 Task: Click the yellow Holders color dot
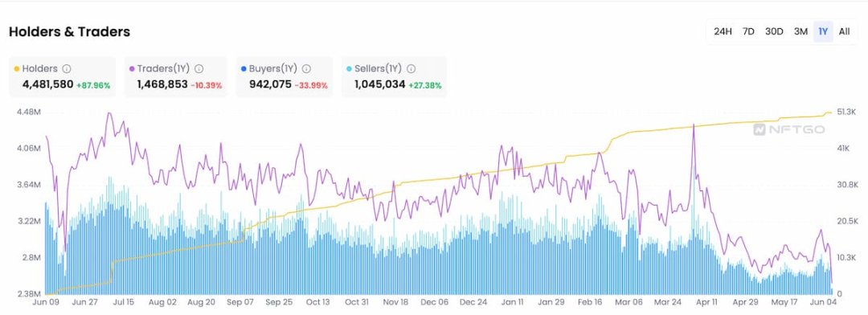[17, 69]
